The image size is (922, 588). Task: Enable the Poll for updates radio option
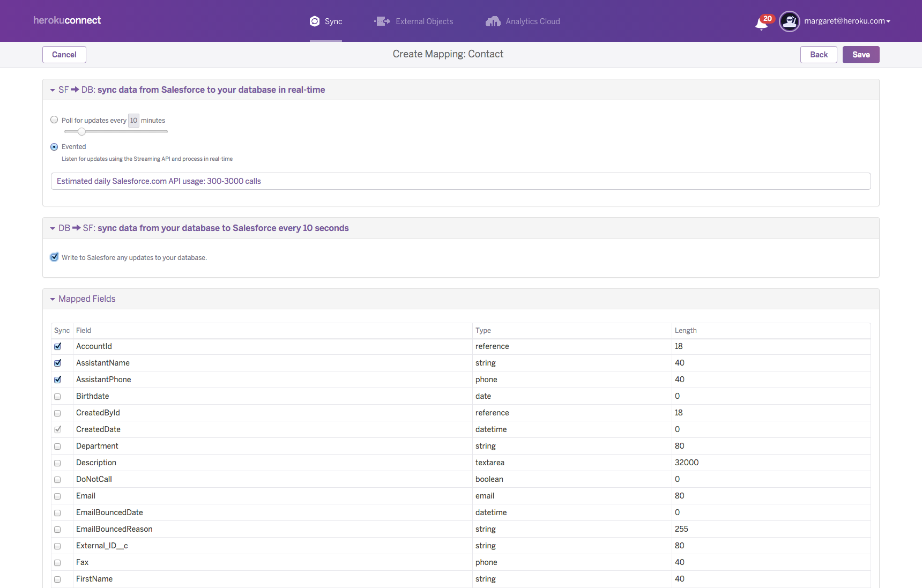[x=54, y=120]
